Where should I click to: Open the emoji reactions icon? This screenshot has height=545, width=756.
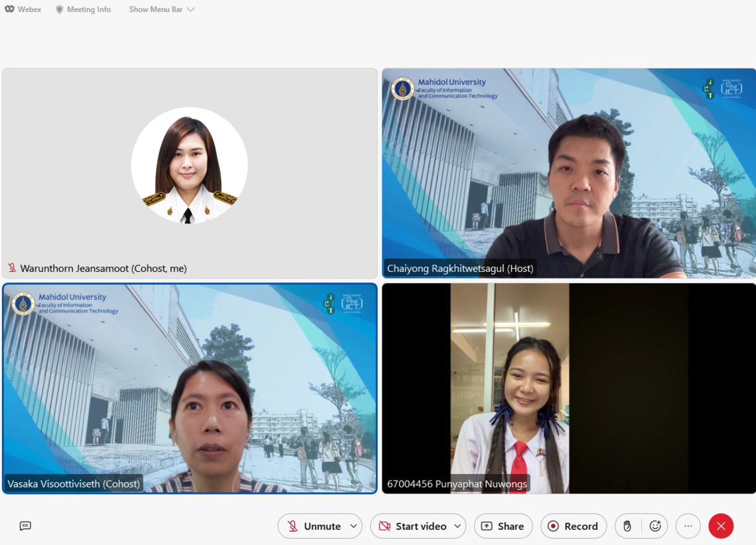tap(655, 526)
